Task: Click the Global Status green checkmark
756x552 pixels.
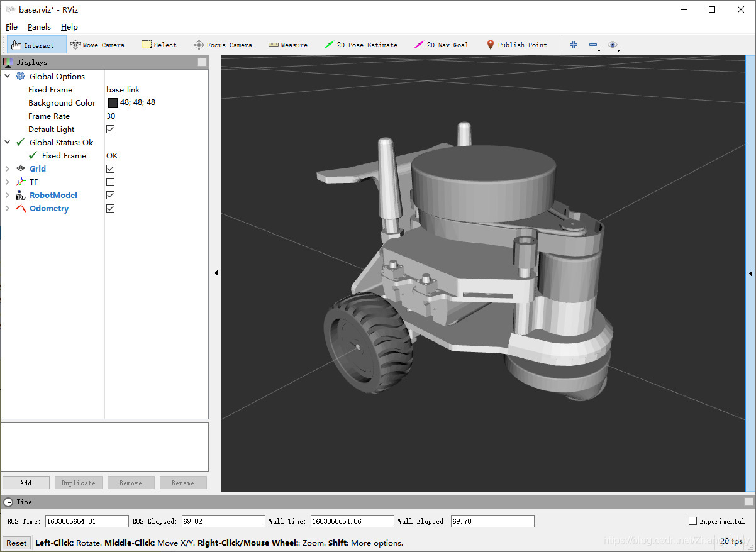Action: (21, 142)
